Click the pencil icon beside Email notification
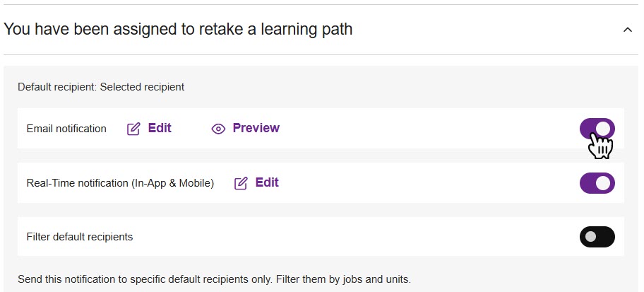Viewport: 644px width, 292px height. point(133,129)
